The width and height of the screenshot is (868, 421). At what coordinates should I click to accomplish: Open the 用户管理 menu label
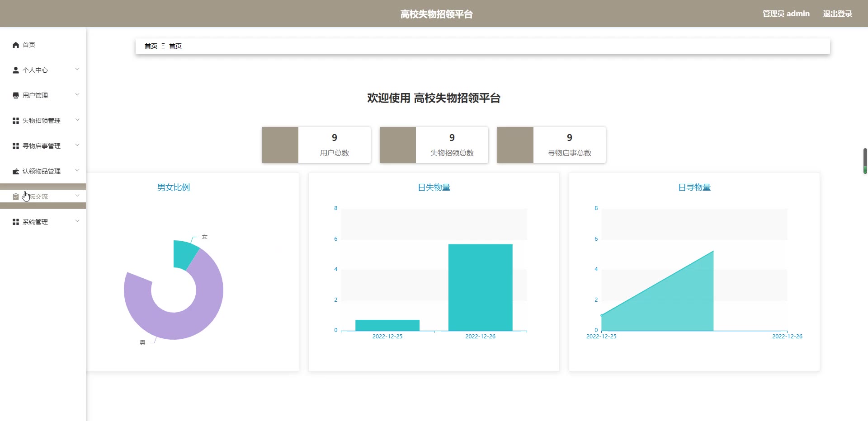(35, 95)
